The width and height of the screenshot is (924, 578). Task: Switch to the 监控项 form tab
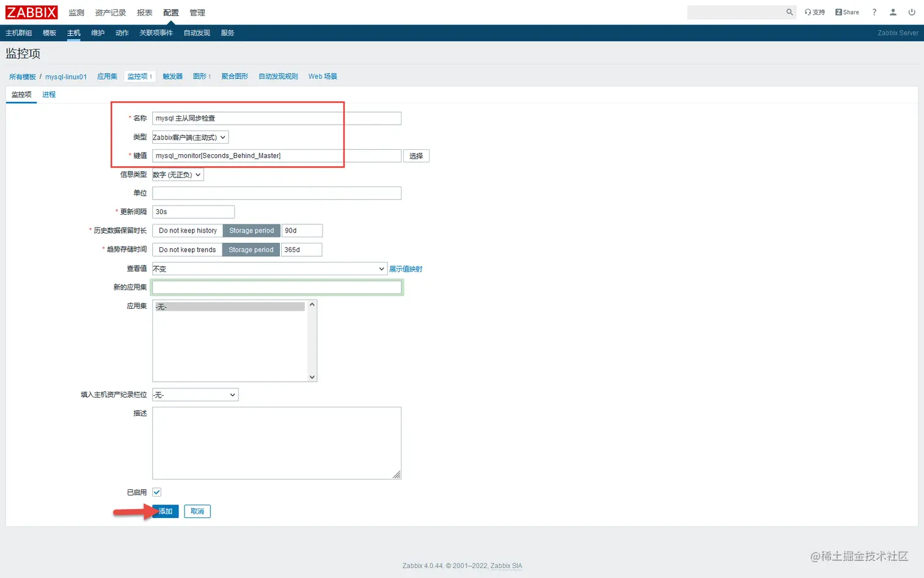pos(21,95)
